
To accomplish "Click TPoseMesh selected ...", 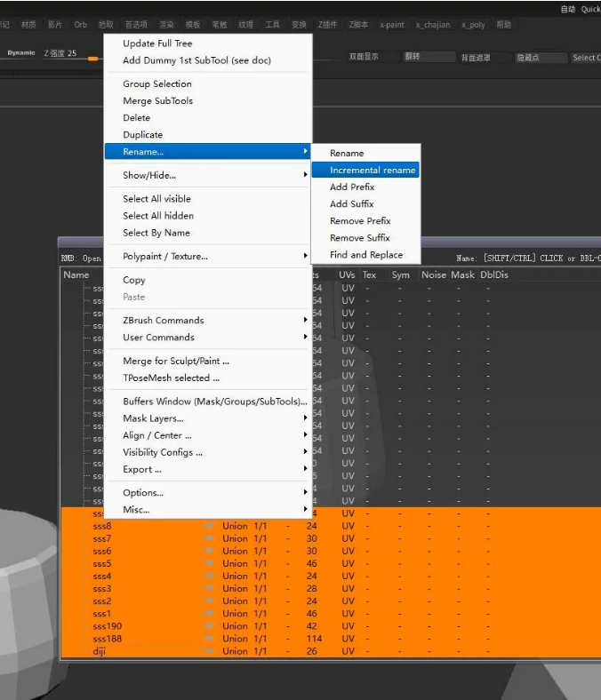I will [208, 378].
